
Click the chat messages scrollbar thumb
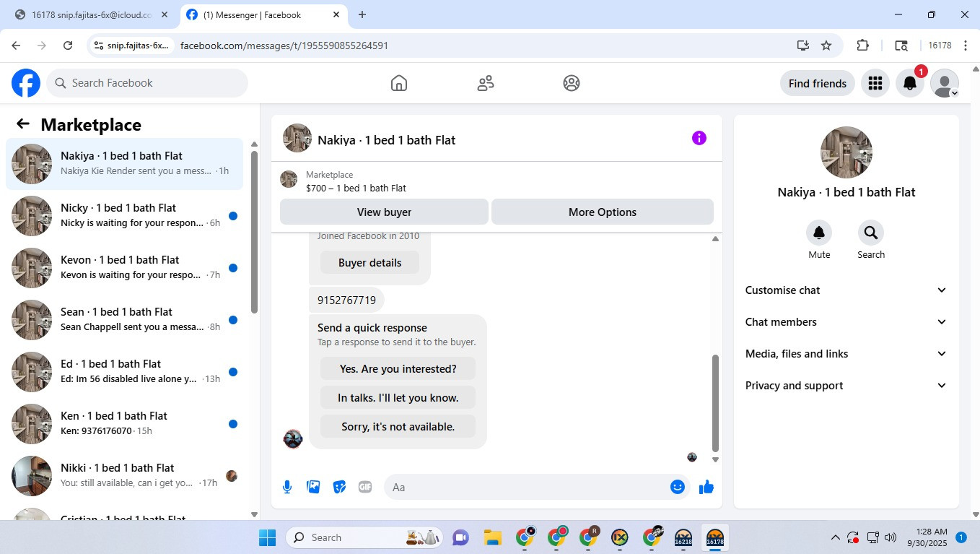click(716, 402)
